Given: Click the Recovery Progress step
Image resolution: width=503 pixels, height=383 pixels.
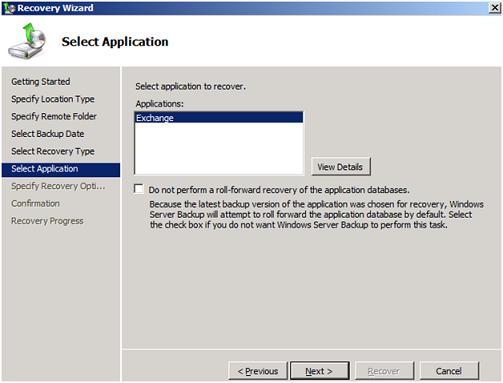Looking at the screenshot, I should coord(47,221).
